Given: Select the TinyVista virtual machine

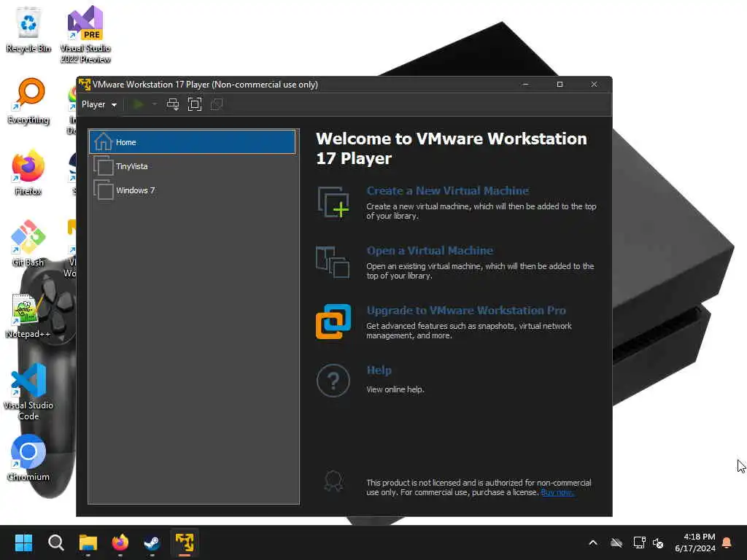Looking at the screenshot, I should click(x=193, y=166).
